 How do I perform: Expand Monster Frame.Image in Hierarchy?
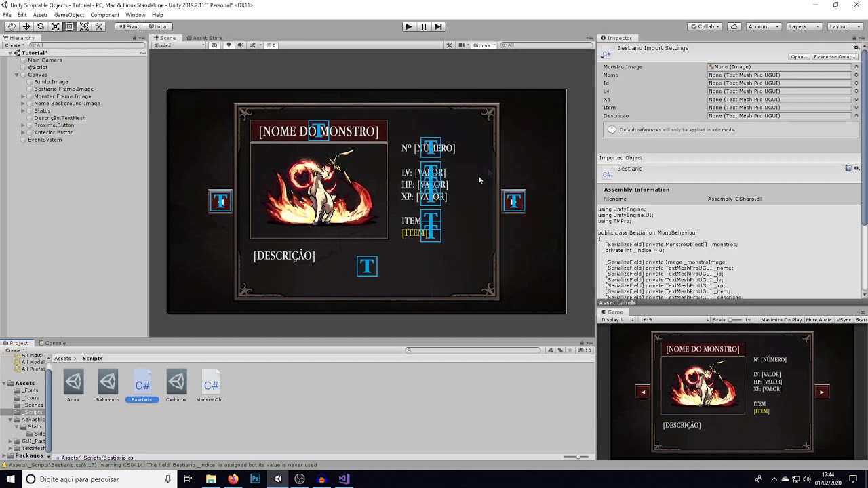coord(23,96)
